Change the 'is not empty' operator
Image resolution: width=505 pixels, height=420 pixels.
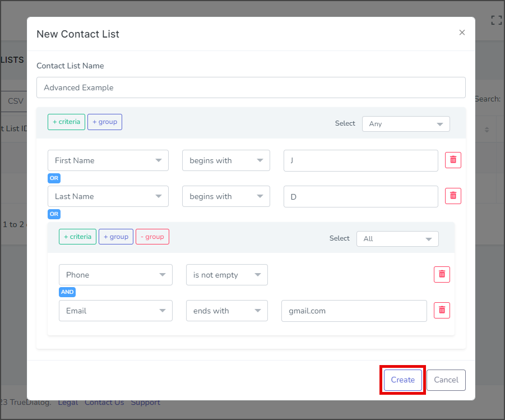(x=227, y=275)
